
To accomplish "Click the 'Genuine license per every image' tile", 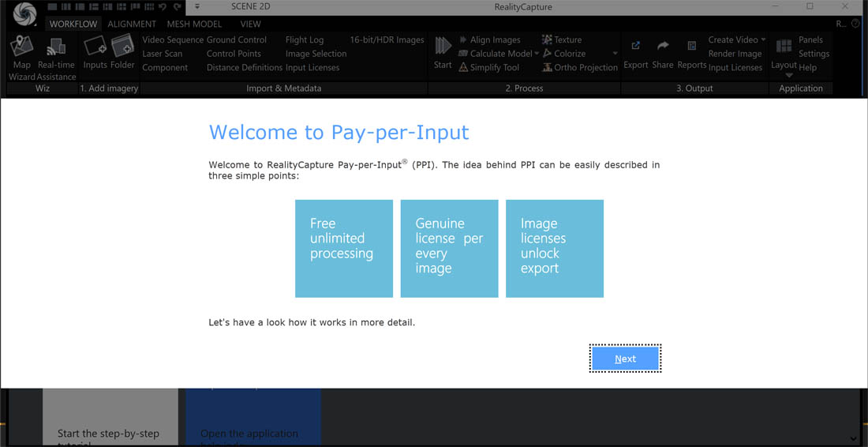I will coord(450,249).
